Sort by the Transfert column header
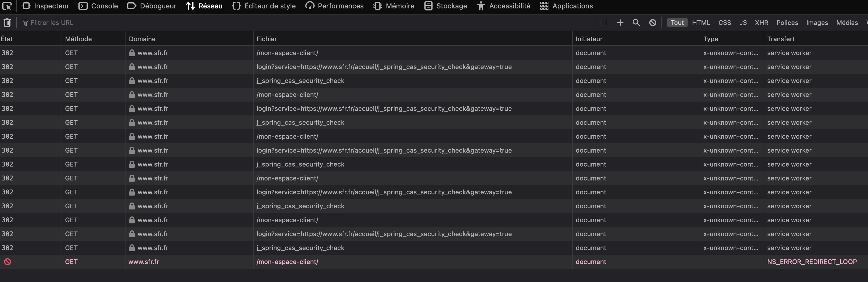This screenshot has height=282, width=868. pyautogui.click(x=781, y=39)
